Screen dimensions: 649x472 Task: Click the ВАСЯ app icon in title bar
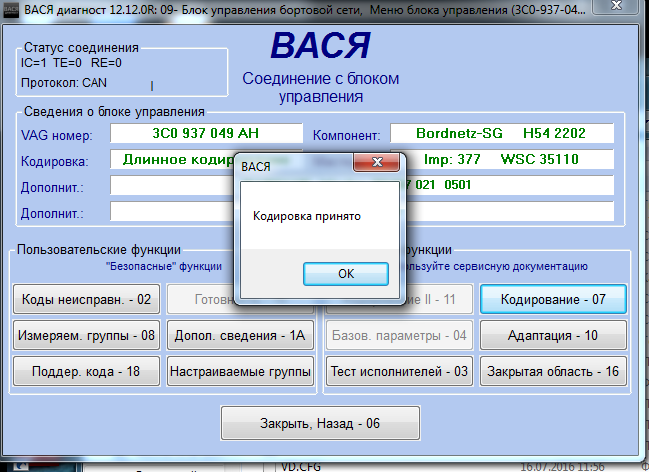(x=11, y=10)
